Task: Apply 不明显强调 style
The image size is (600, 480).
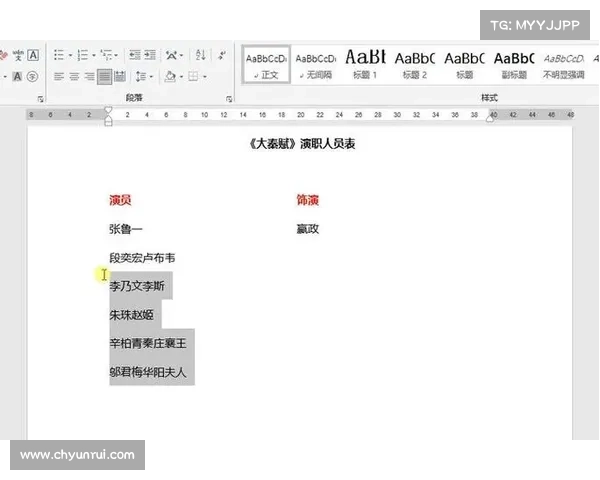Action: [x=564, y=65]
